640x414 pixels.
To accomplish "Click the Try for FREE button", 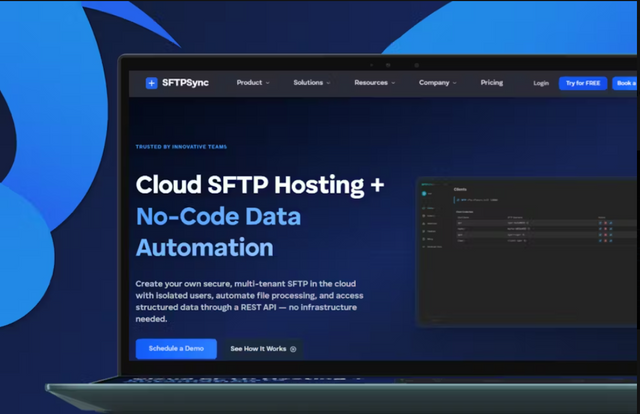I will pyautogui.click(x=583, y=83).
